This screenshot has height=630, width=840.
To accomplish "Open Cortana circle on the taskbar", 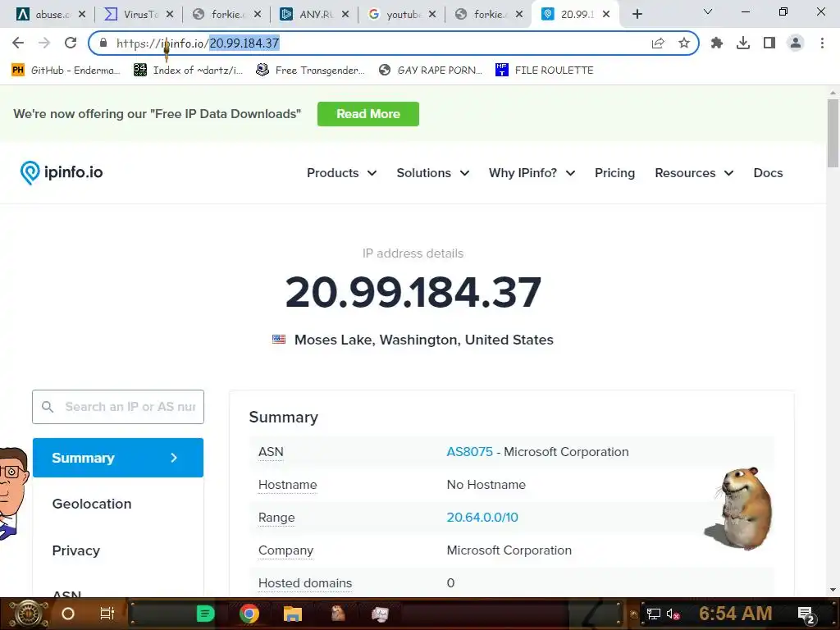I will click(68, 614).
